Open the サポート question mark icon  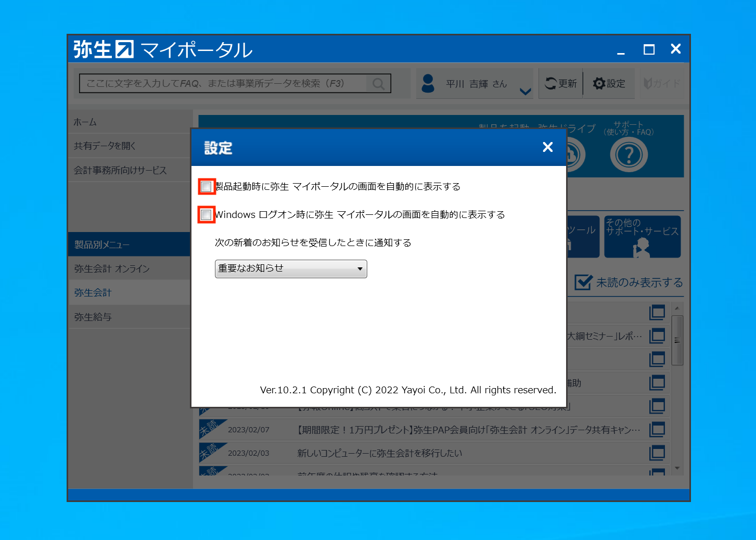[x=629, y=155]
